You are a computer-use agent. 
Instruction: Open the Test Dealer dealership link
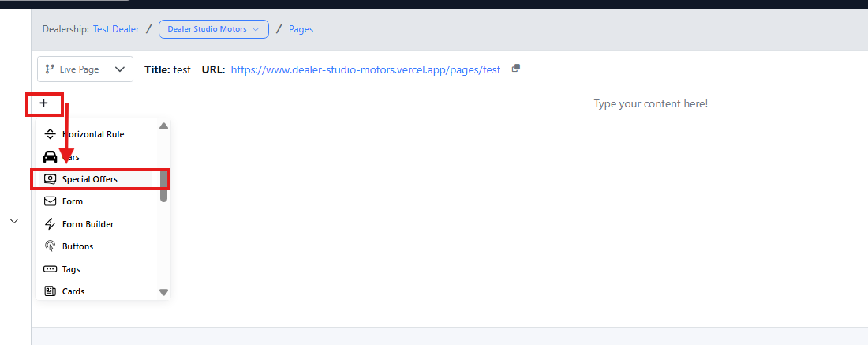click(116, 29)
